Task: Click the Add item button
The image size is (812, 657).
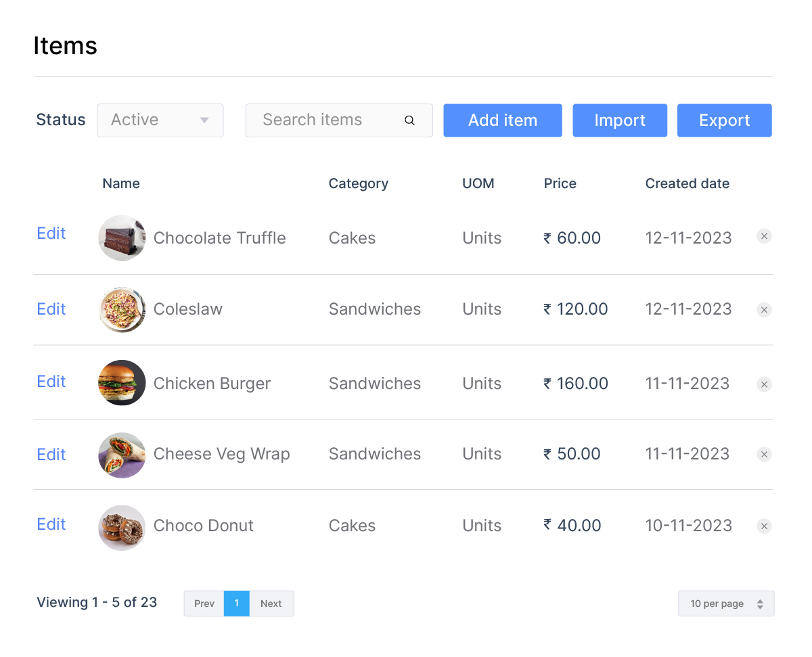Action: tap(503, 120)
